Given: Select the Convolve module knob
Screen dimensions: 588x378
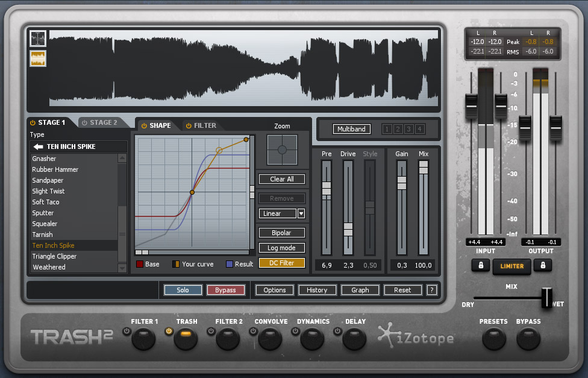Looking at the screenshot, I should pyautogui.click(x=270, y=339).
